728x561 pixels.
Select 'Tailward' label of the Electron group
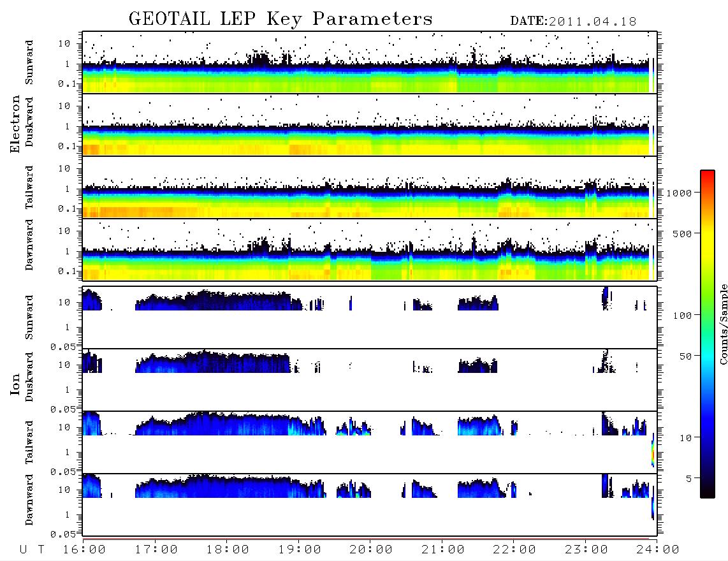[29, 187]
